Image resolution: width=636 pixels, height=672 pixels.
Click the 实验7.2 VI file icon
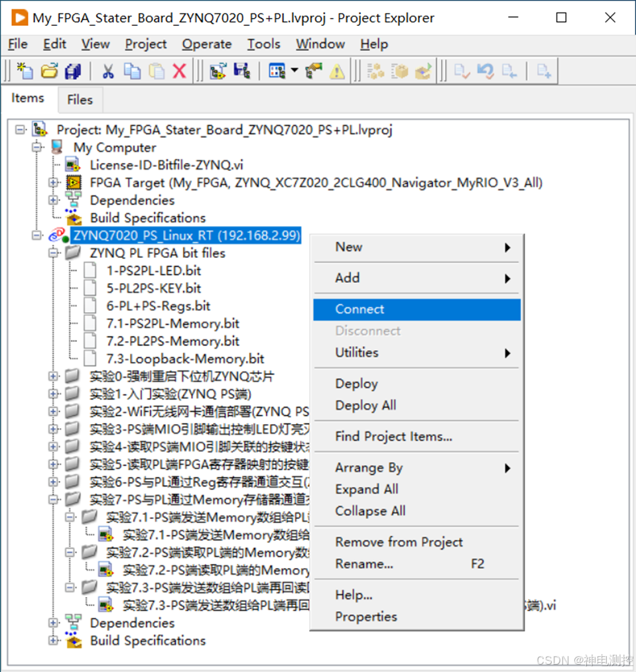[x=106, y=570]
